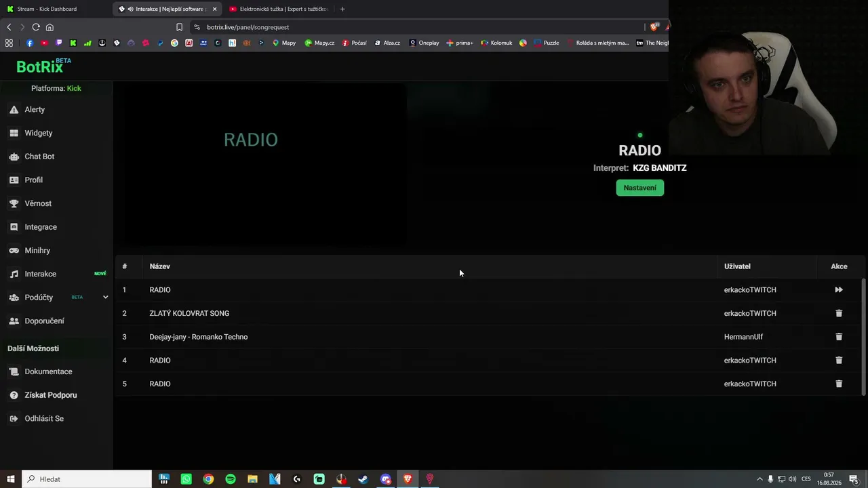This screenshot has height=488, width=868.
Task: Open the Mapy bookmark
Action: tap(284, 43)
